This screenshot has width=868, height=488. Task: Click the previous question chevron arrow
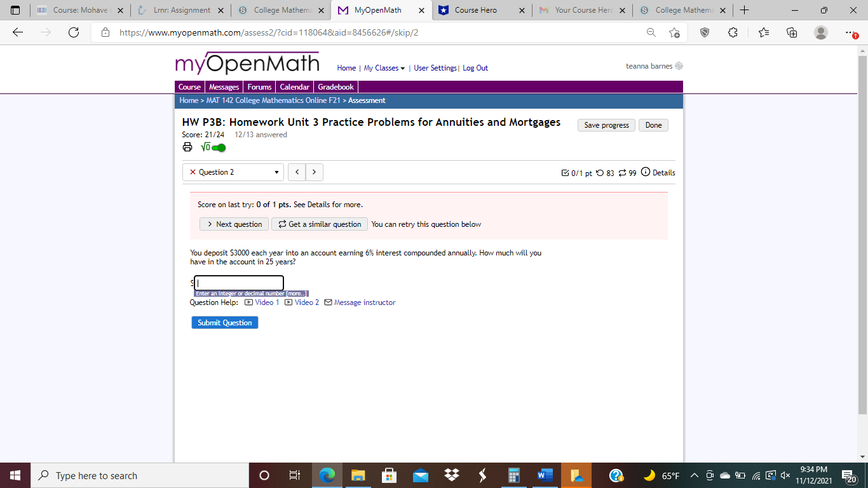(x=297, y=172)
